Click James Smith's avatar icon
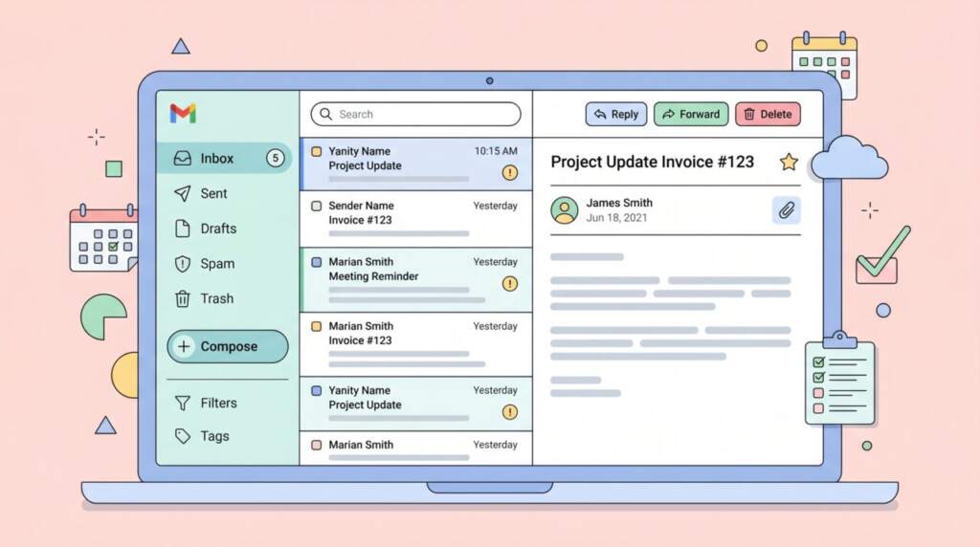This screenshot has width=980, height=547. (565, 210)
